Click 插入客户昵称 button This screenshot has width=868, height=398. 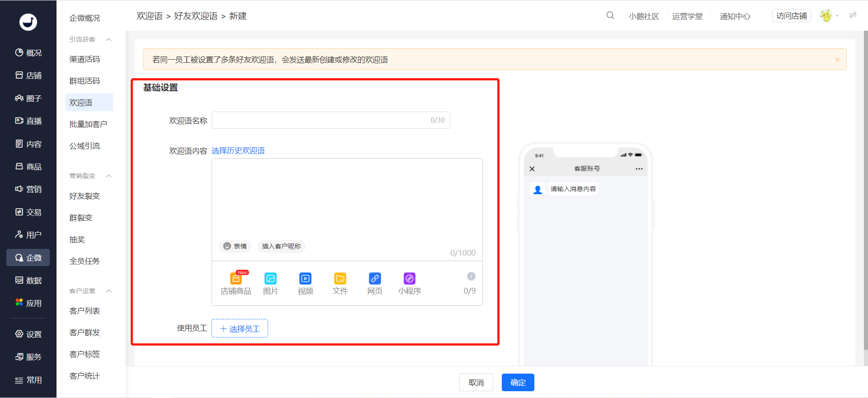point(281,246)
